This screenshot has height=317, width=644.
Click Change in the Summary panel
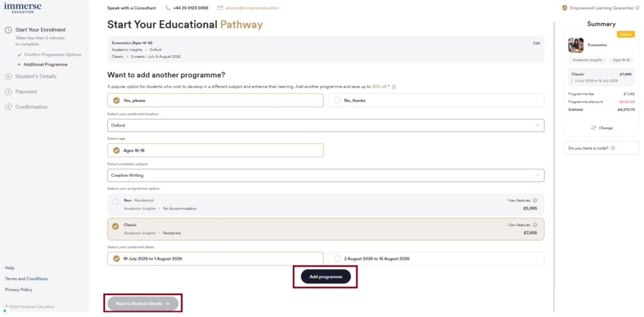[602, 128]
